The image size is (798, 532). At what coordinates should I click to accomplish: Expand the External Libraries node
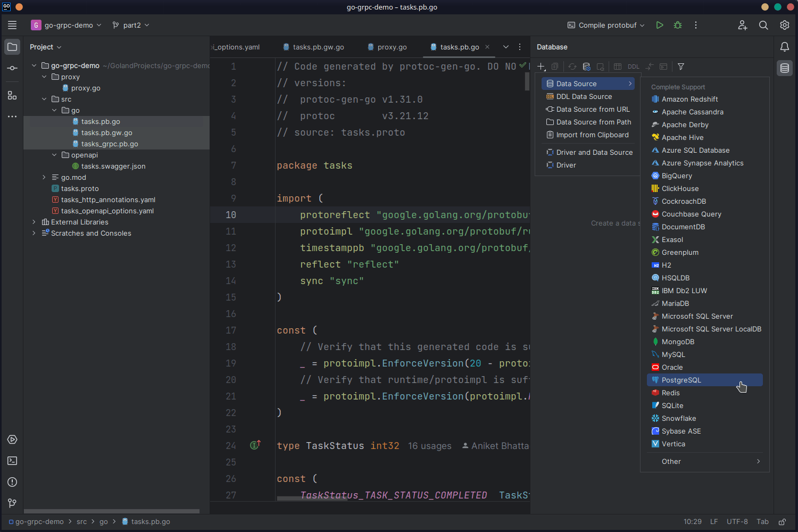click(x=34, y=222)
